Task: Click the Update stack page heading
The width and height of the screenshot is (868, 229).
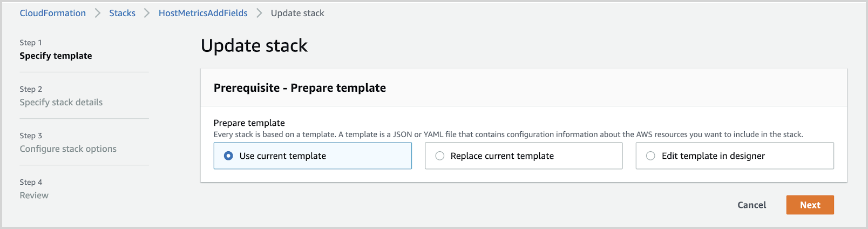Action: 254,46
